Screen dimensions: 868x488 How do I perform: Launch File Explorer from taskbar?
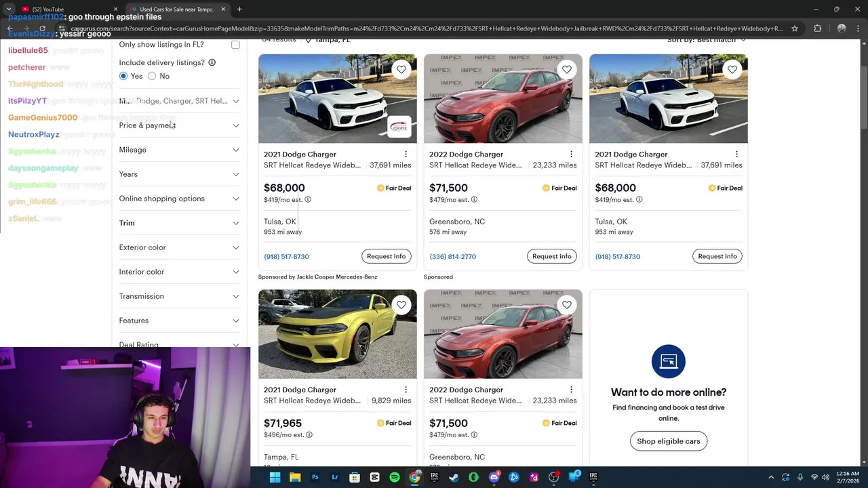(x=295, y=477)
